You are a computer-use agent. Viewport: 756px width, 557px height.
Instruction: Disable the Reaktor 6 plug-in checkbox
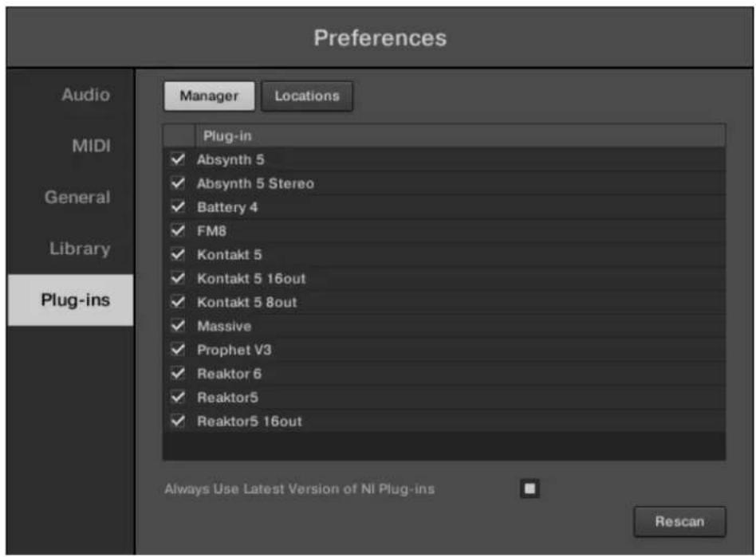pyautogui.click(x=178, y=374)
